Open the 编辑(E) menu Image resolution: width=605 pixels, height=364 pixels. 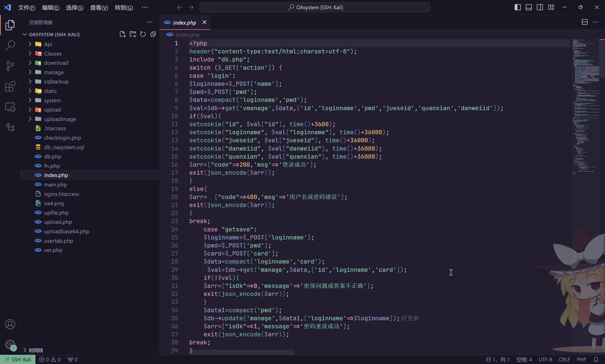(51, 7)
